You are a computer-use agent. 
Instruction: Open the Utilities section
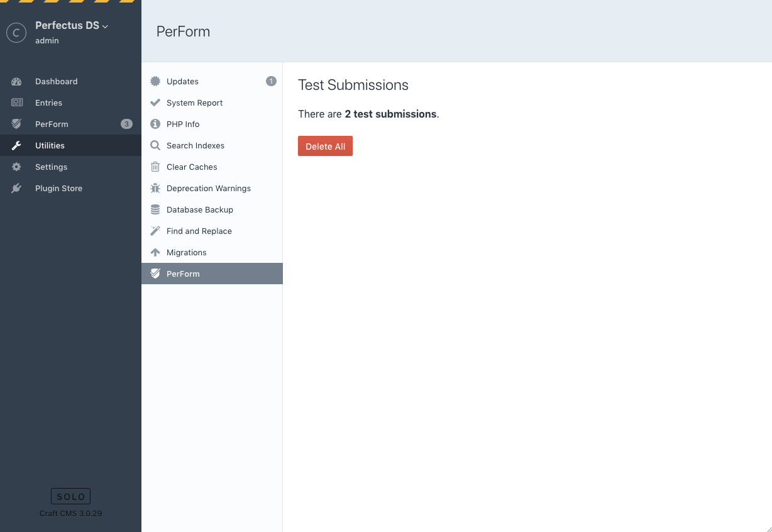50,146
